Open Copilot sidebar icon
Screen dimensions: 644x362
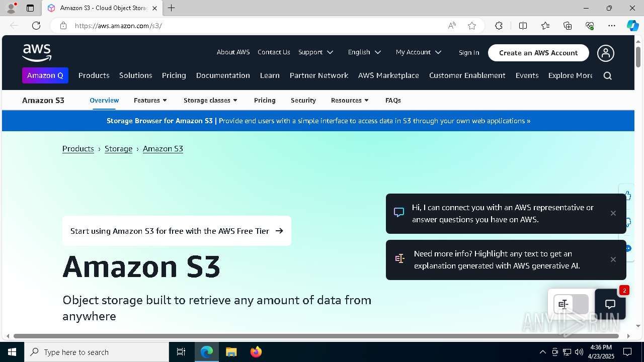tap(632, 26)
